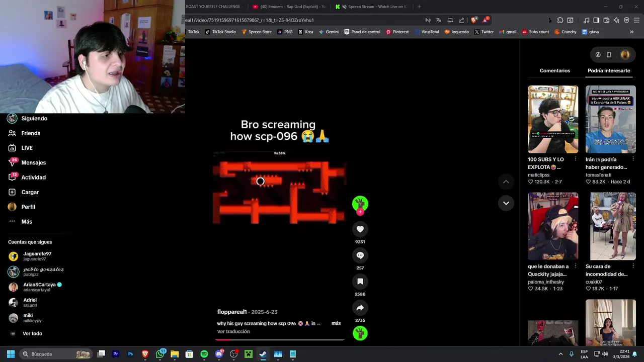Share the video using the arrow icon
Image resolution: width=644 pixels, height=362 pixels.
(x=360, y=308)
